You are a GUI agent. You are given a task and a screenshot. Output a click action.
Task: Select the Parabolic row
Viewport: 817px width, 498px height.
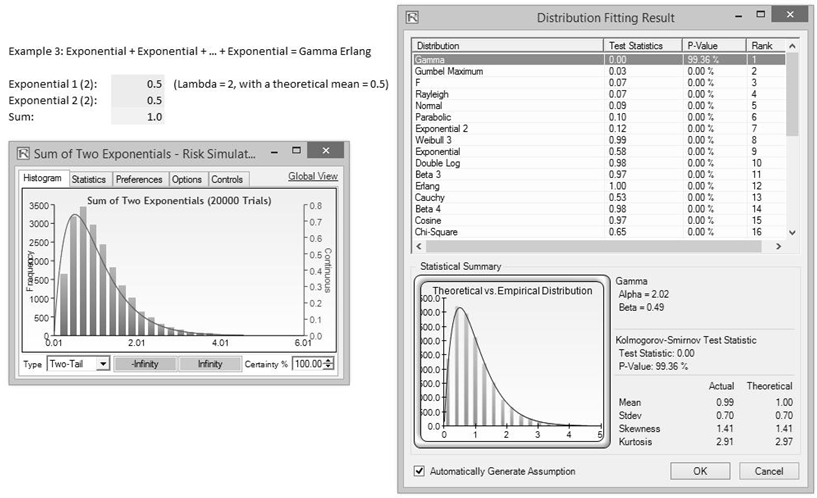(599, 117)
